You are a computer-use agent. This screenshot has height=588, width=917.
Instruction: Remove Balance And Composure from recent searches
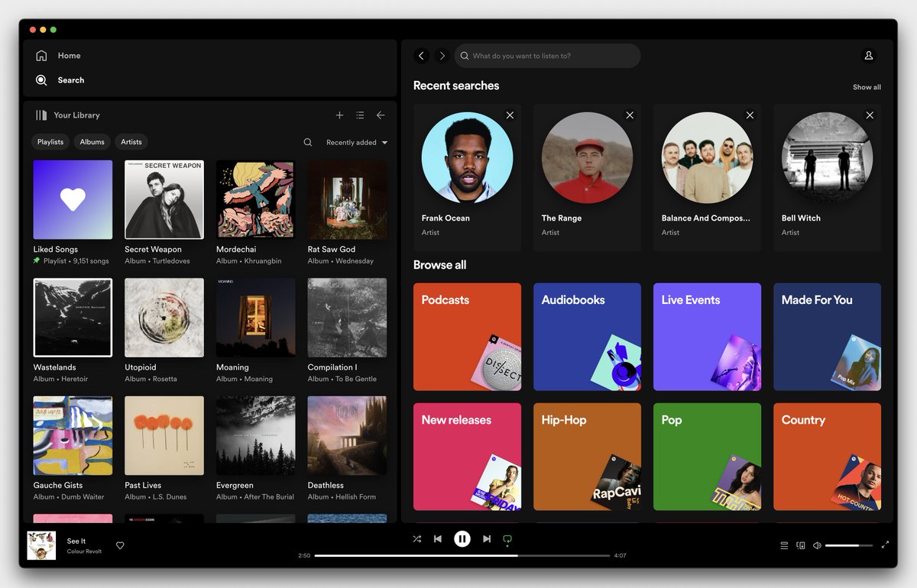click(750, 115)
